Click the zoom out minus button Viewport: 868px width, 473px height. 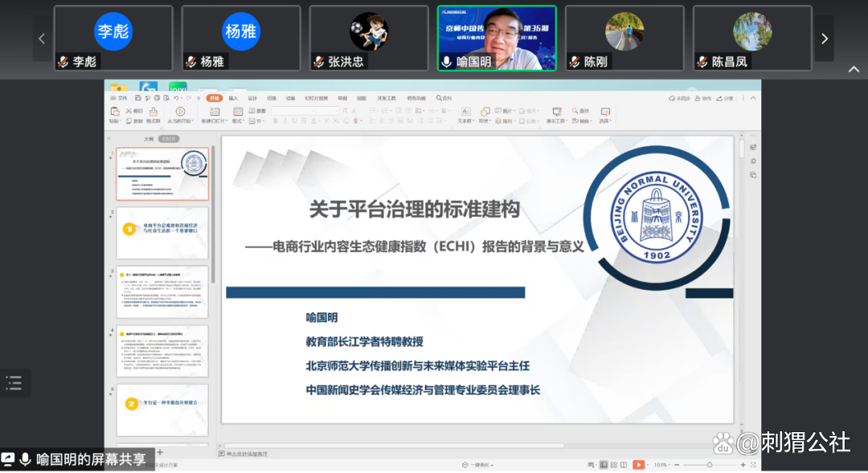click(677, 465)
